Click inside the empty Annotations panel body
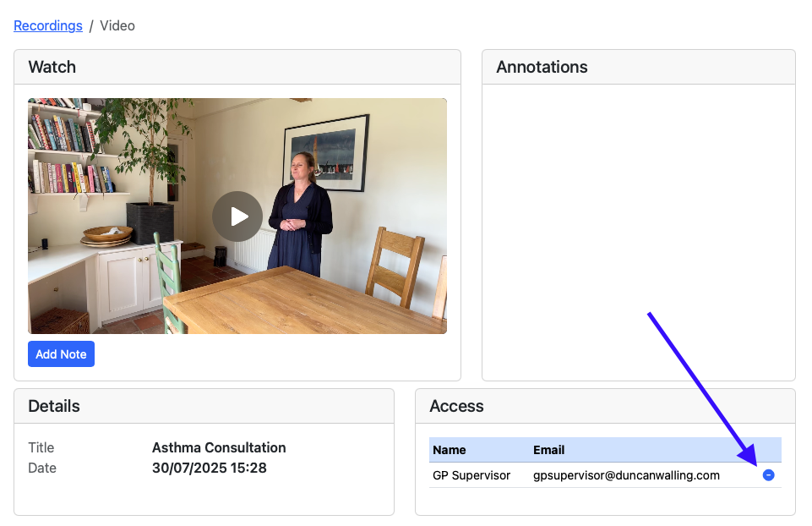The height and width of the screenshot is (526, 812). [x=638, y=228]
